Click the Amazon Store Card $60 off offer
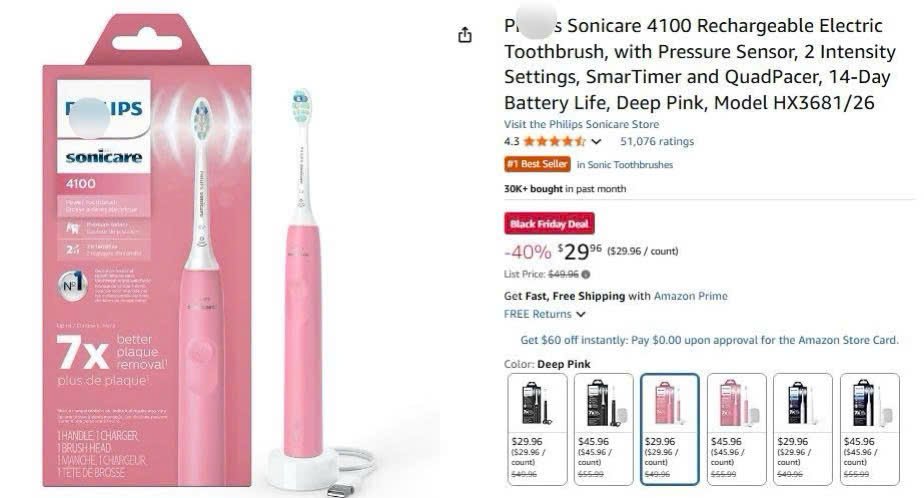Image resolution: width=924 pixels, height=498 pixels. [x=709, y=340]
